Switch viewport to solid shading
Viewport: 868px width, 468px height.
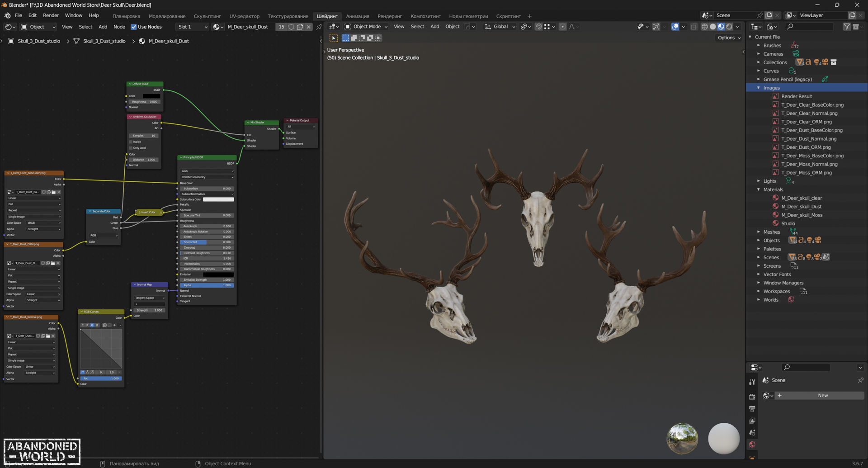click(x=712, y=27)
